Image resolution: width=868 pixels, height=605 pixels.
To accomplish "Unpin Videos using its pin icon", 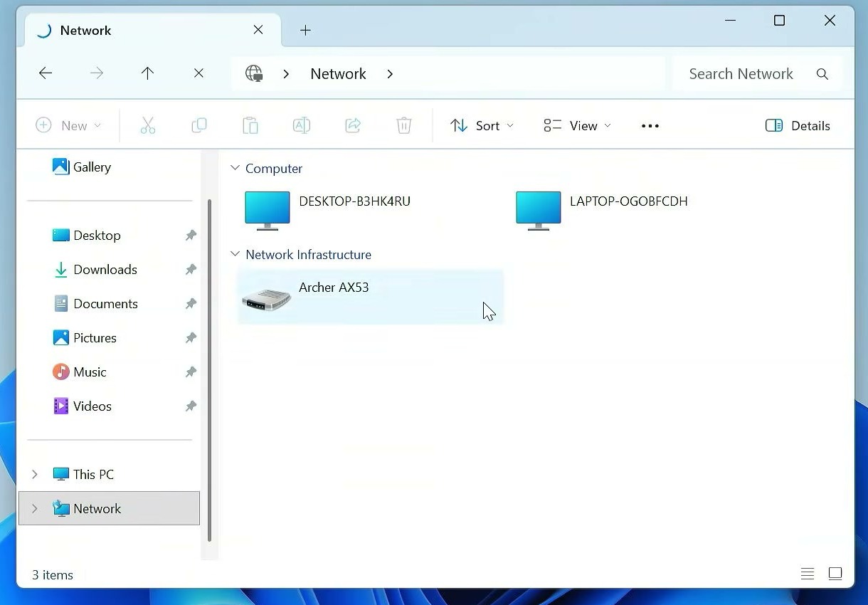I will click(191, 406).
